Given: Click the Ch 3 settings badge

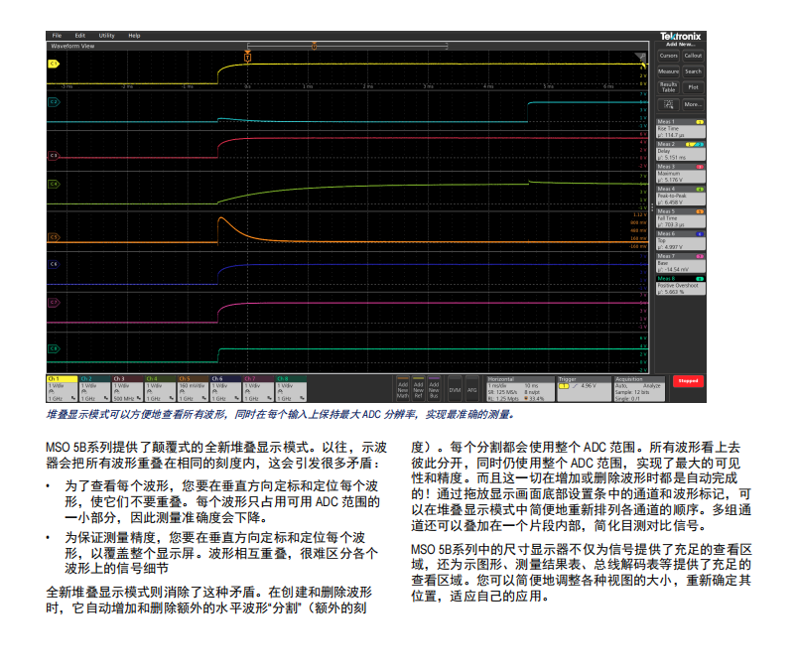Looking at the screenshot, I should [x=128, y=389].
